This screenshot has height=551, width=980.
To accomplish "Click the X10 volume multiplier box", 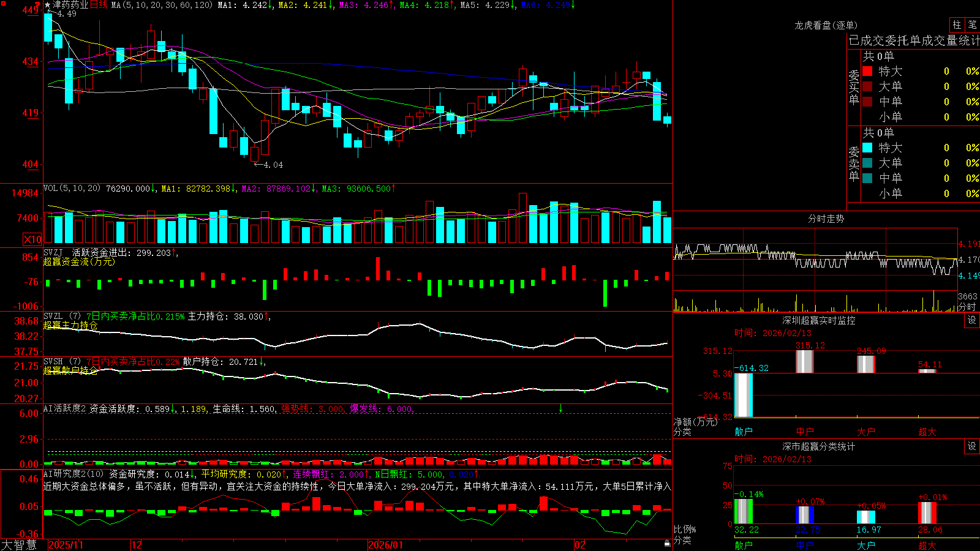I will pyautogui.click(x=32, y=239).
